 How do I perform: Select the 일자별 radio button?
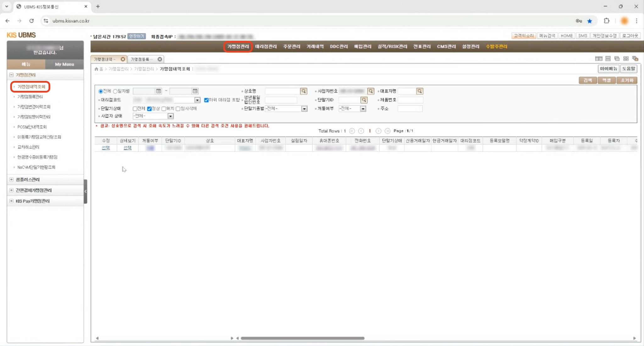[x=115, y=91]
